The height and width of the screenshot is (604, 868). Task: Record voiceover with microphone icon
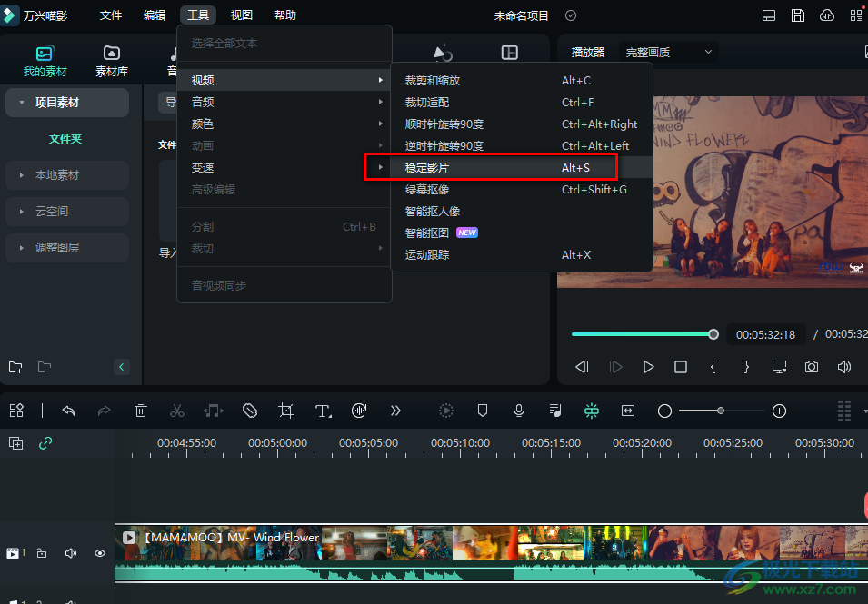(519, 411)
